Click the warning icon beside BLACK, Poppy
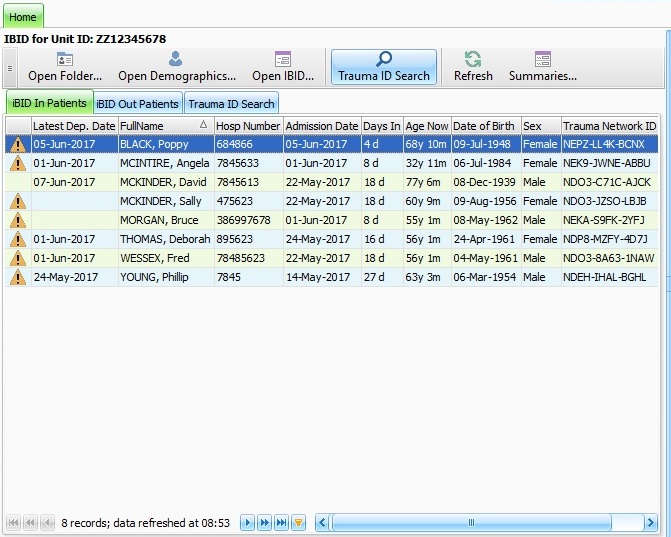The width and height of the screenshot is (671, 537). [x=17, y=144]
